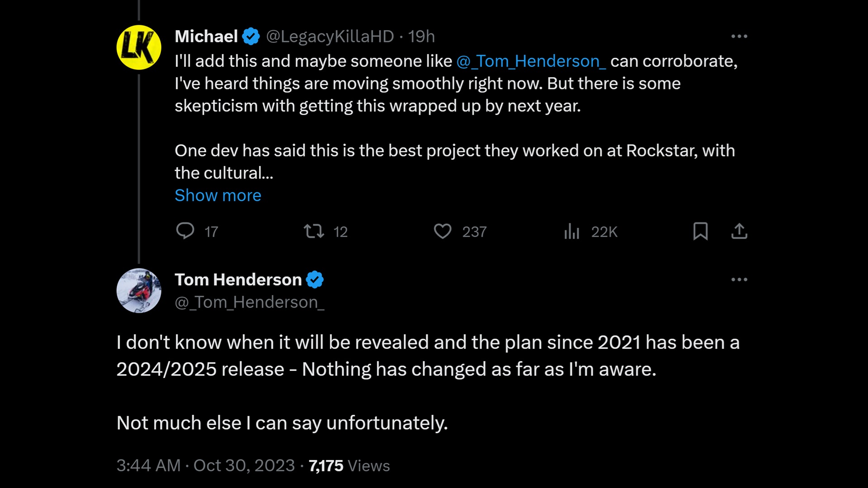This screenshot has width=868, height=488.
Task: View the 237 likes count
Action: (474, 231)
